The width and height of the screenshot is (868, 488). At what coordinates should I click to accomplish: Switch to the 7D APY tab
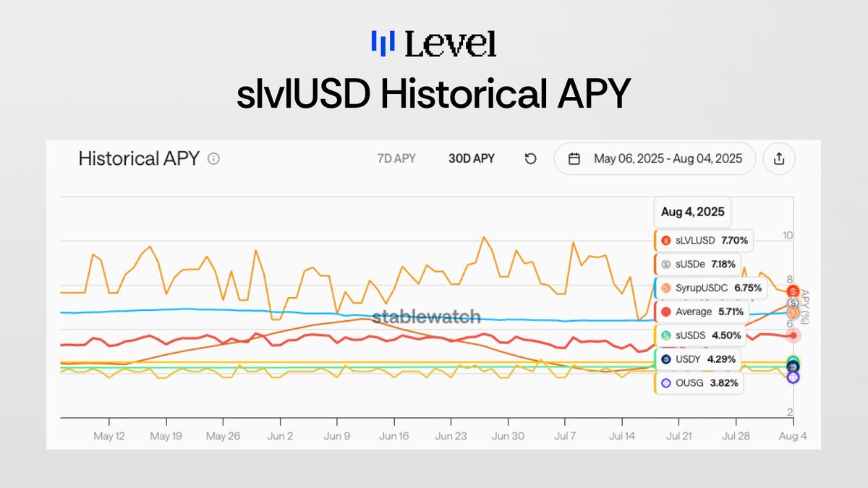(396, 158)
